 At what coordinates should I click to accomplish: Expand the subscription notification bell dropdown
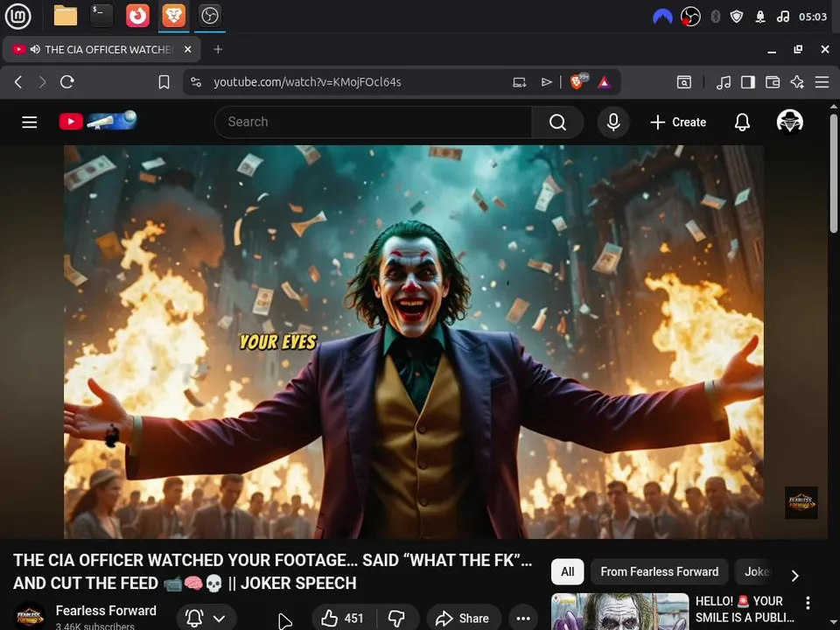tap(206, 618)
